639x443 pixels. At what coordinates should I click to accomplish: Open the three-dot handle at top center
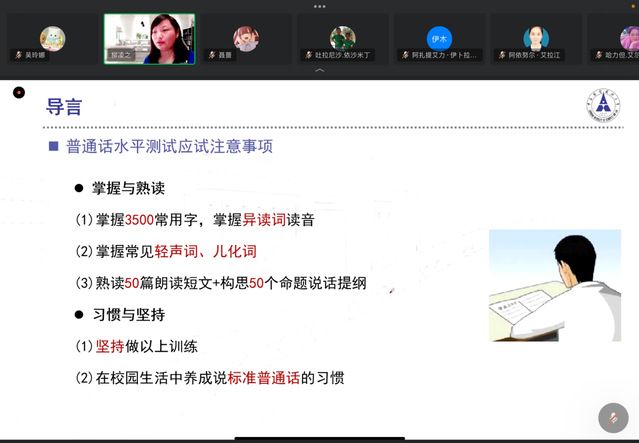[x=319, y=5]
